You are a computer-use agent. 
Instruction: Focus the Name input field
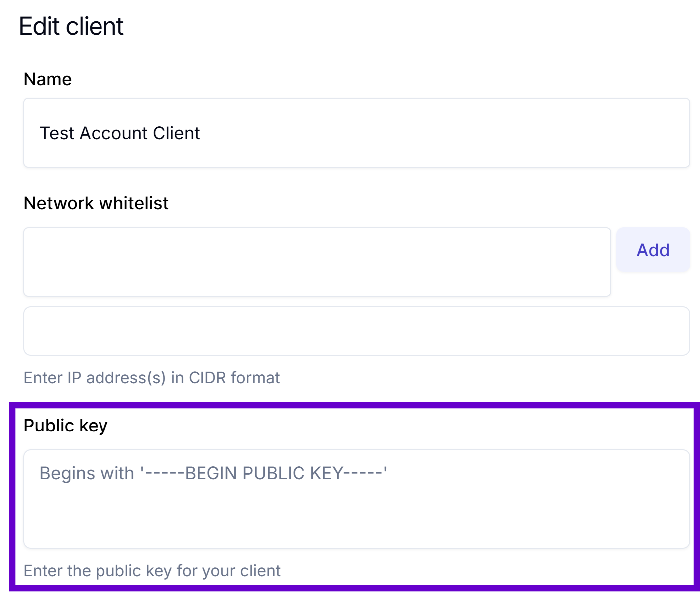[356, 133]
